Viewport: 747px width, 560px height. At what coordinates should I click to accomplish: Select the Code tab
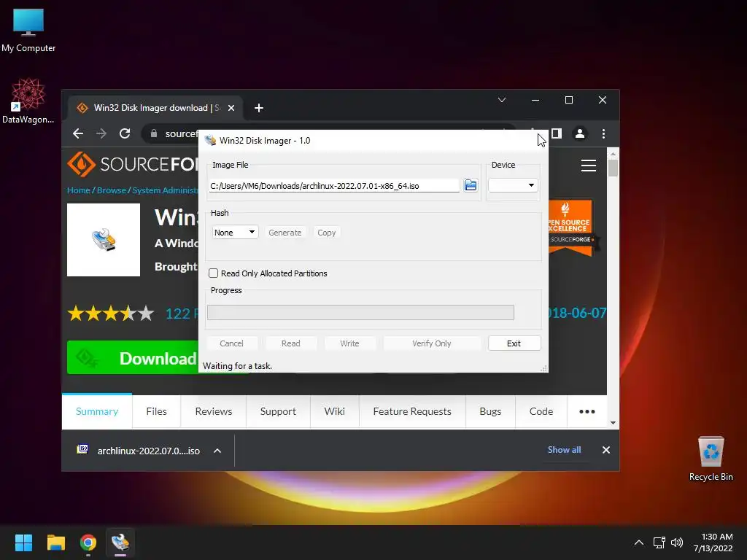pyautogui.click(x=541, y=411)
